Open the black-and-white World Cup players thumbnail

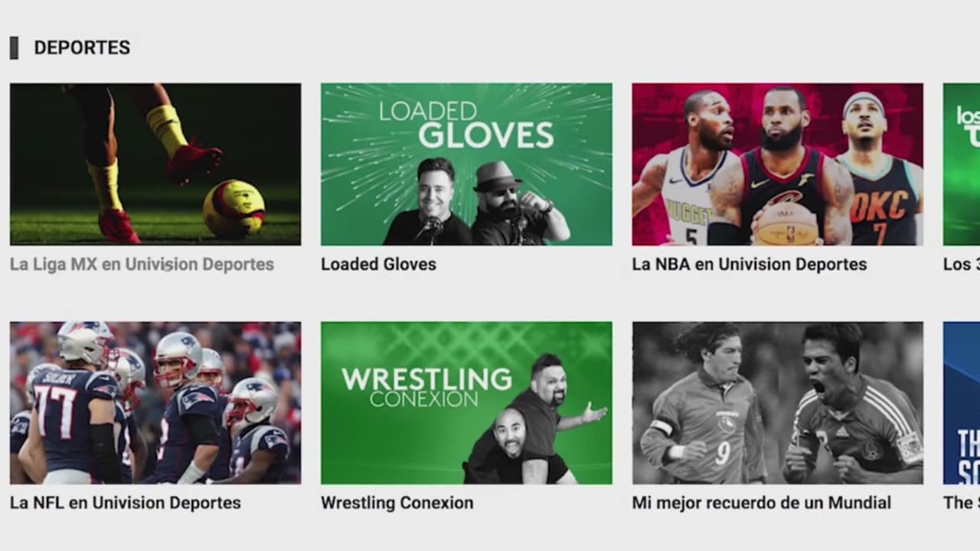coord(777,403)
